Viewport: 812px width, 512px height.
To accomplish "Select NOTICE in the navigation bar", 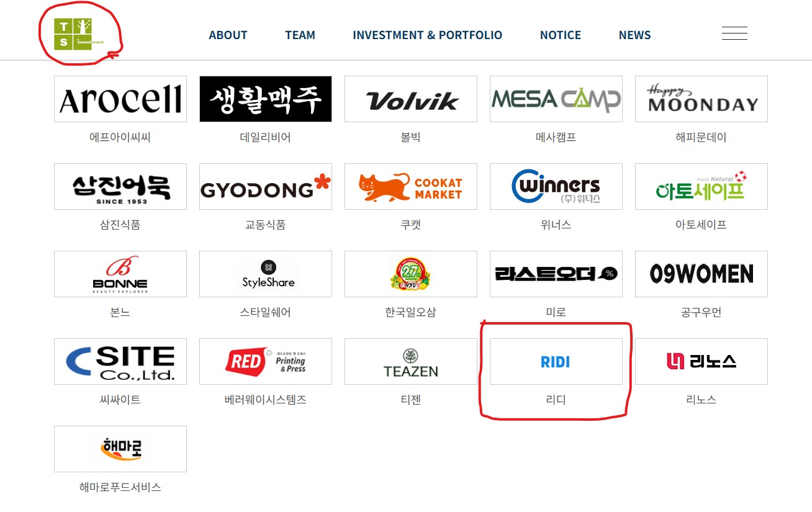I will [x=561, y=35].
